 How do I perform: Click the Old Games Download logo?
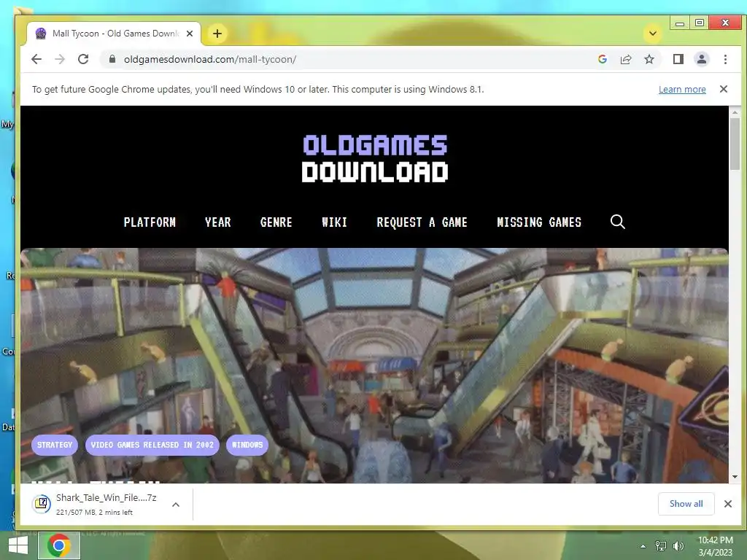375,158
